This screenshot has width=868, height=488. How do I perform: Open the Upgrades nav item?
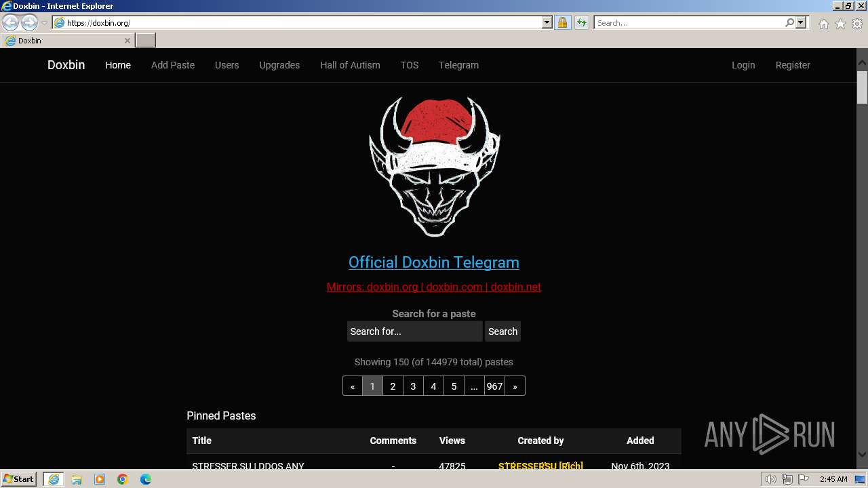pyautogui.click(x=279, y=65)
